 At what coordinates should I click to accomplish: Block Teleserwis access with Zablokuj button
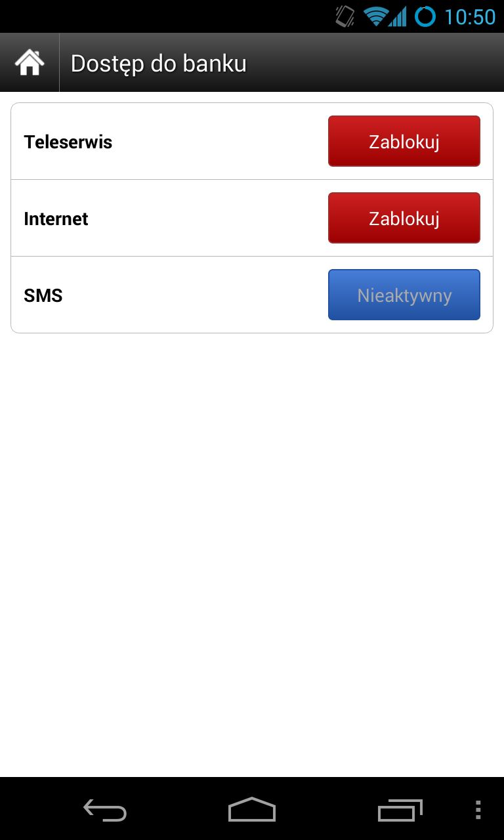[404, 141]
